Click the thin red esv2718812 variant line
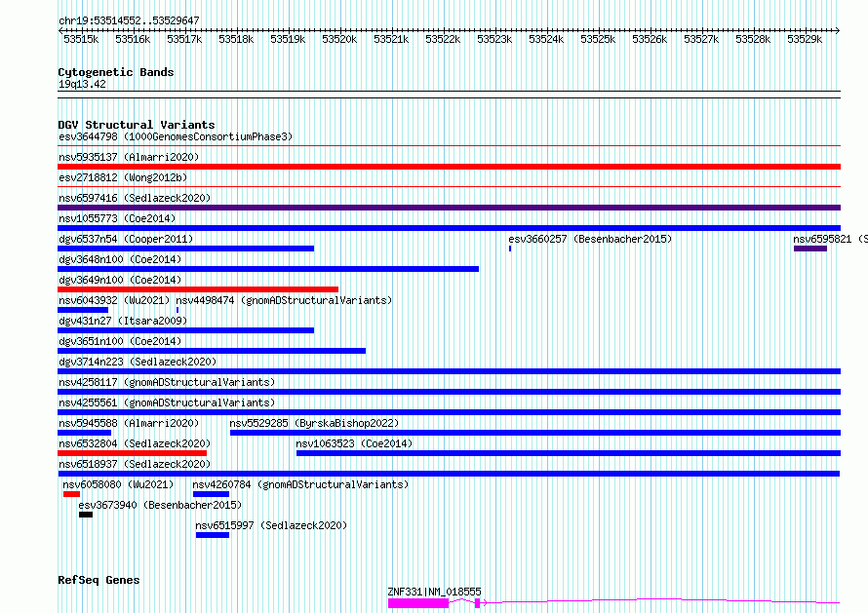 [x=449, y=187]
